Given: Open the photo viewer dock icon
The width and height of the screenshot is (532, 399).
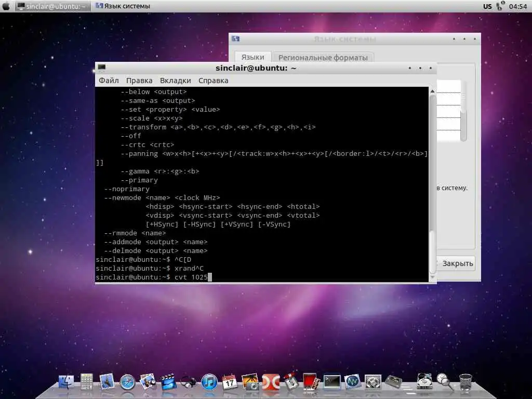Looking at the screenshot, I should coord(148,382).
